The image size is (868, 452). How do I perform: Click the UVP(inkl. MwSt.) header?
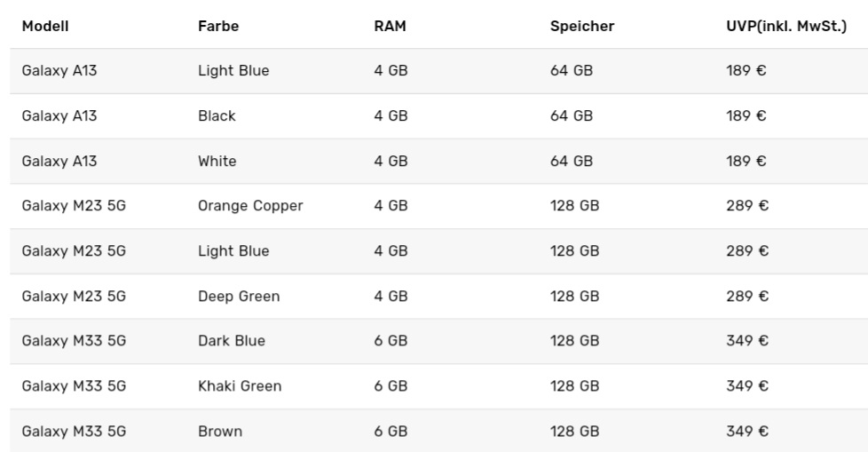coord(786,26)
